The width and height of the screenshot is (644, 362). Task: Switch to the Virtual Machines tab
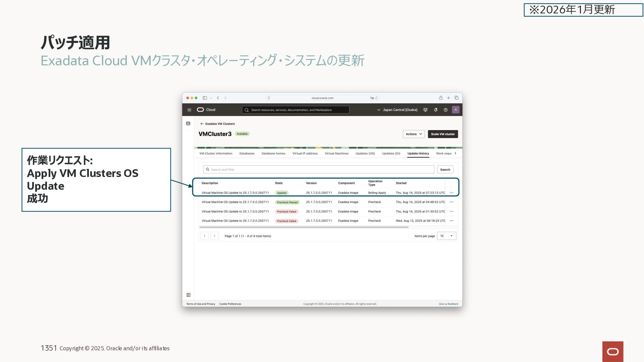coord(336,154)
